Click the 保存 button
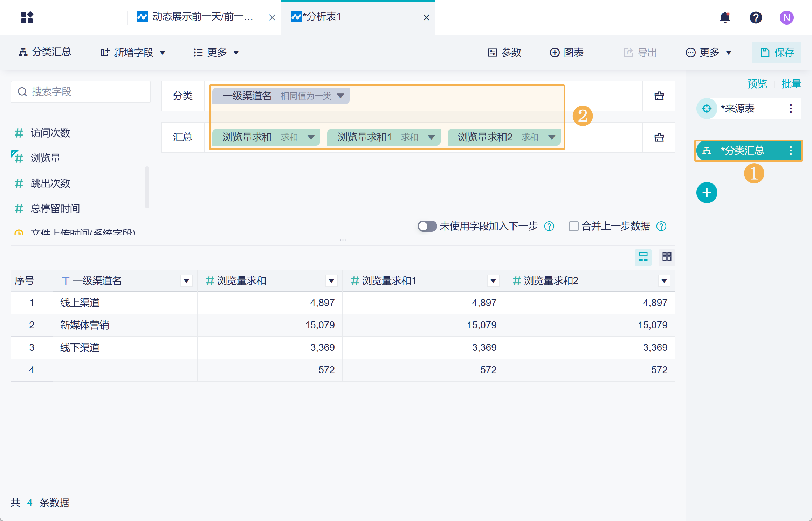Image resolution: width=812 pixels, height=521 pixels. pos(776,53)
